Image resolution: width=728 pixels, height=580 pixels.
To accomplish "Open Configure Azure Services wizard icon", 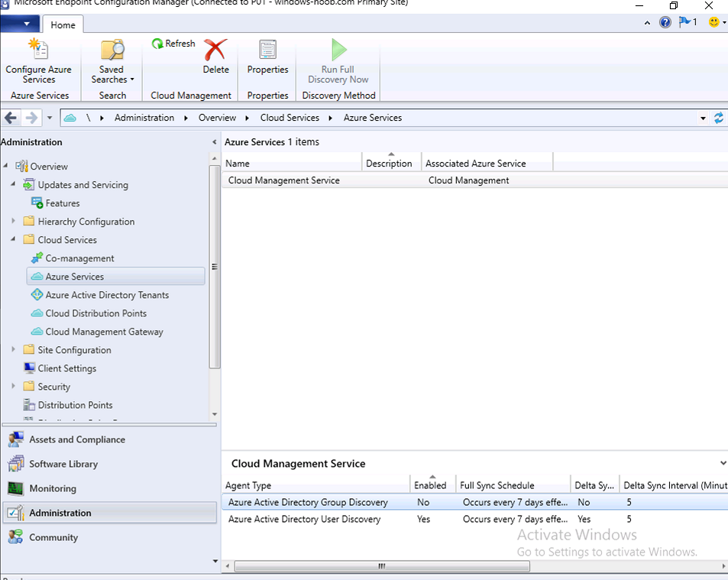I will coord(38,49).
